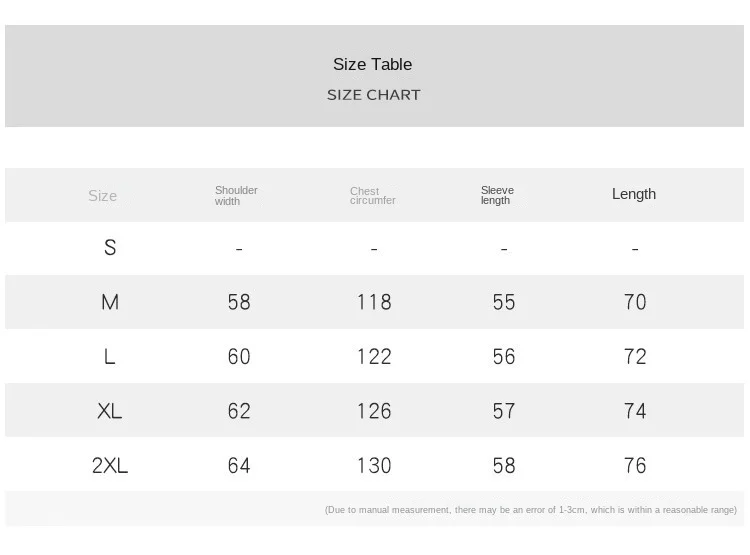Select the M size row label

coord(110,302)
